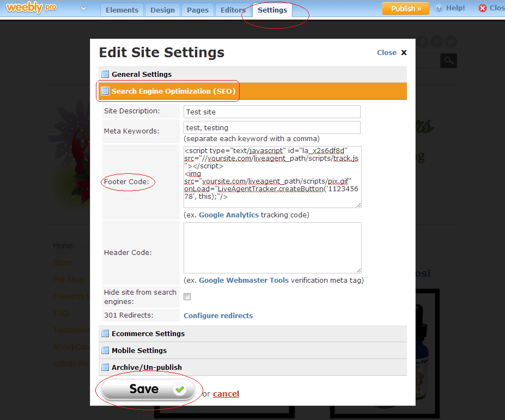Click the Twitter social icon
The height and width of the screenshot is (420, 505).
pyautogui.click(x=451, y=41)
